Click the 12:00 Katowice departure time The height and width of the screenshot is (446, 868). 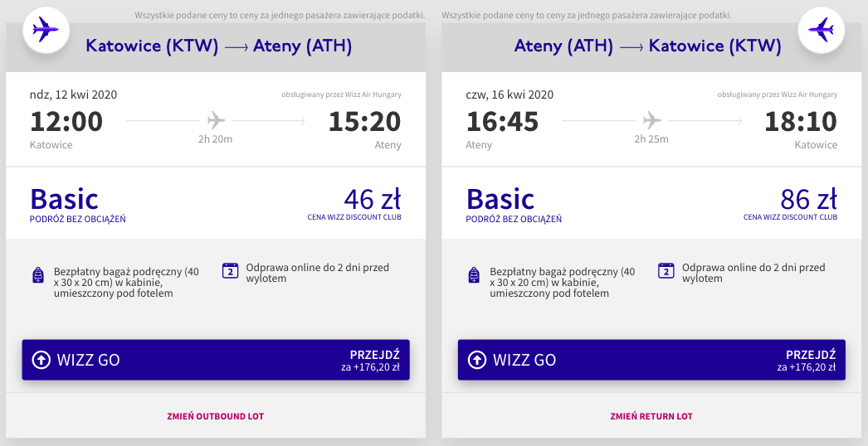(x=66, y=122)
